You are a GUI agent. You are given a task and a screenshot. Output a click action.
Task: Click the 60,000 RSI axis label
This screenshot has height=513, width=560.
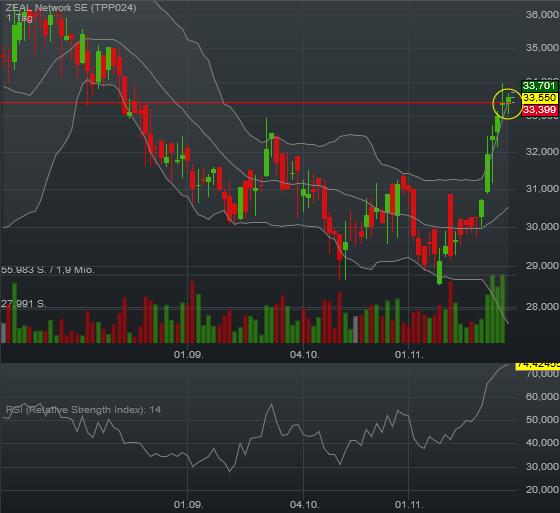pyautogui.click(x=542, y=397)
